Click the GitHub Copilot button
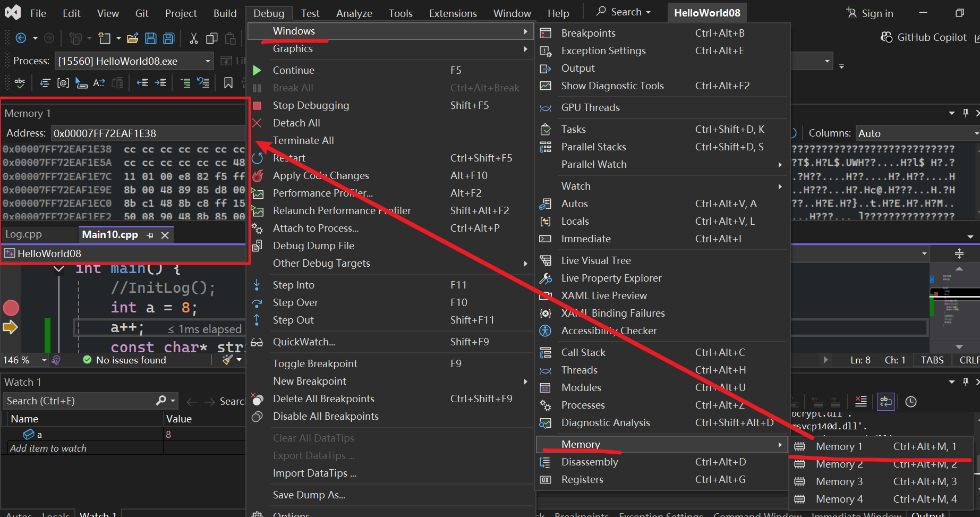Viewport: 980px width, 517px height. pyautogui.click(x=924, y=37)
